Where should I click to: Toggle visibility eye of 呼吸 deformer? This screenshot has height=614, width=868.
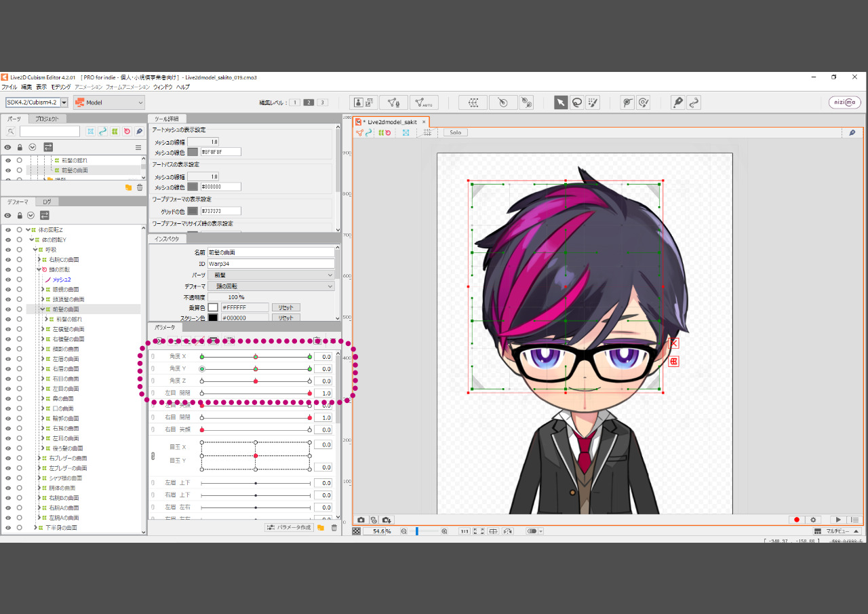(8, 250)
